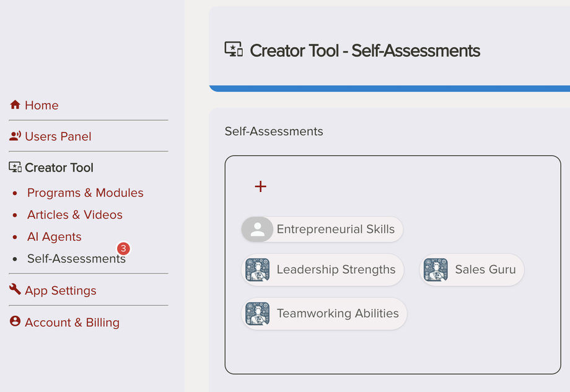Open Programs & Modules in sidebar
The height and width of the screenshot is (392, 570).
tap(85, 193)
